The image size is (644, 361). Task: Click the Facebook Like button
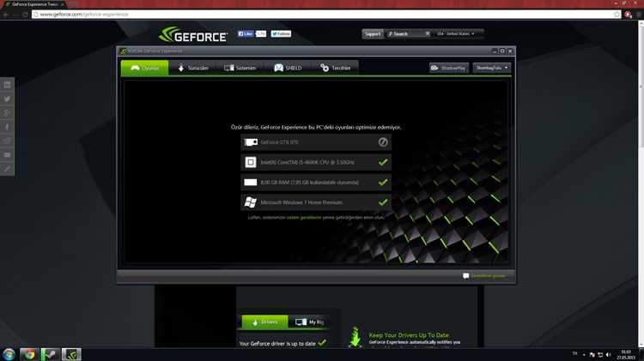click(x=246, y=33)
